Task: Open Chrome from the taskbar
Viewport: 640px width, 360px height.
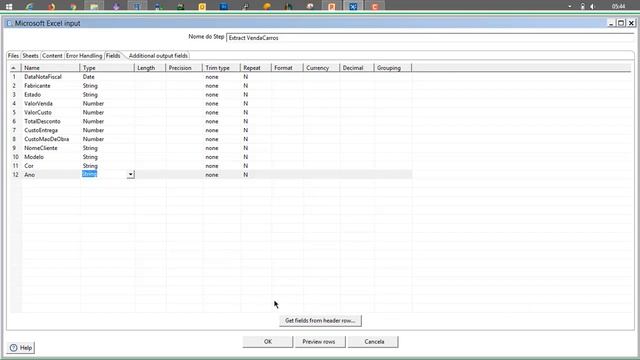Action: 73,7
